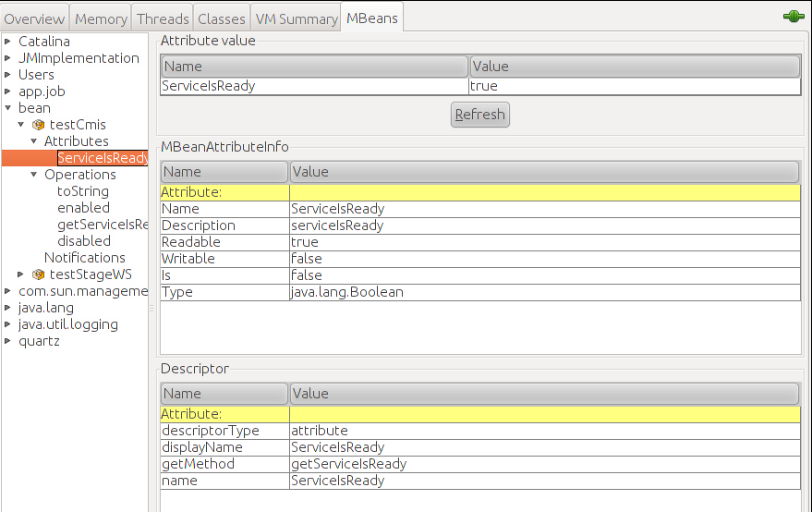Collapse the bean tree node

tap(8, 108)
